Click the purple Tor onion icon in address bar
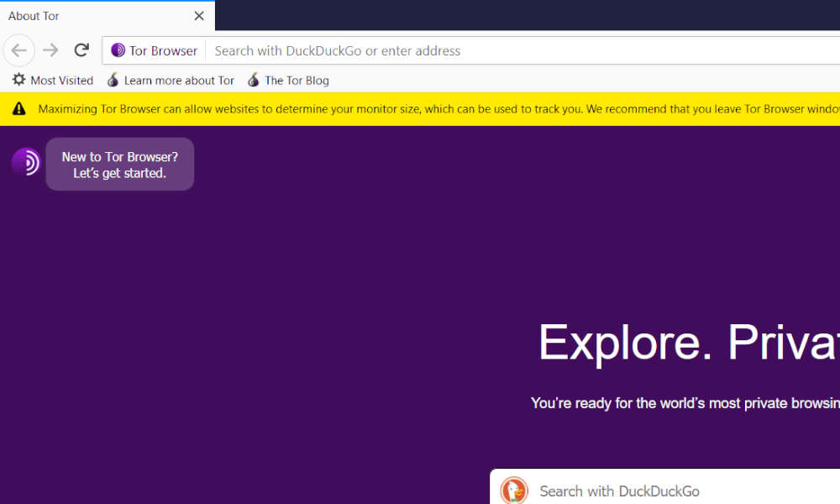The image size is (840, 504). click(x=118, y=50)
